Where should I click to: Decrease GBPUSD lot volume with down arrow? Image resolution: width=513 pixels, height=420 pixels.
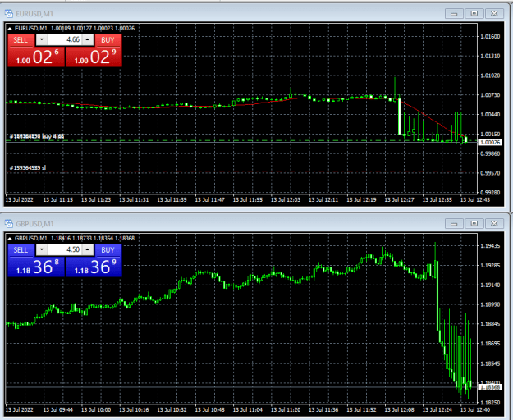42,250
